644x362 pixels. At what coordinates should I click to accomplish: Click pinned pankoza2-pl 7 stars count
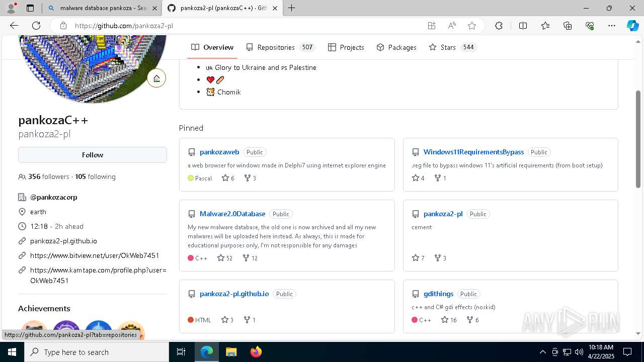[x=418, y=258]
